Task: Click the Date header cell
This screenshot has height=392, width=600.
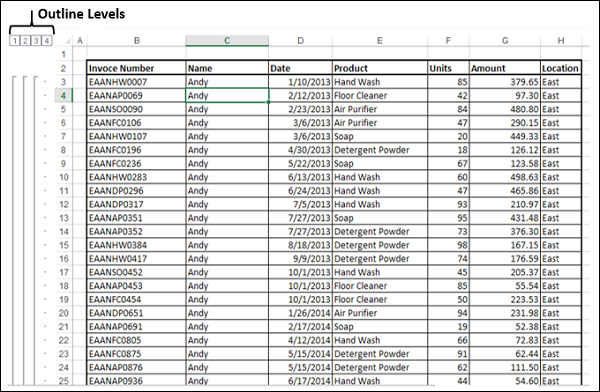Action: [300, 68]
